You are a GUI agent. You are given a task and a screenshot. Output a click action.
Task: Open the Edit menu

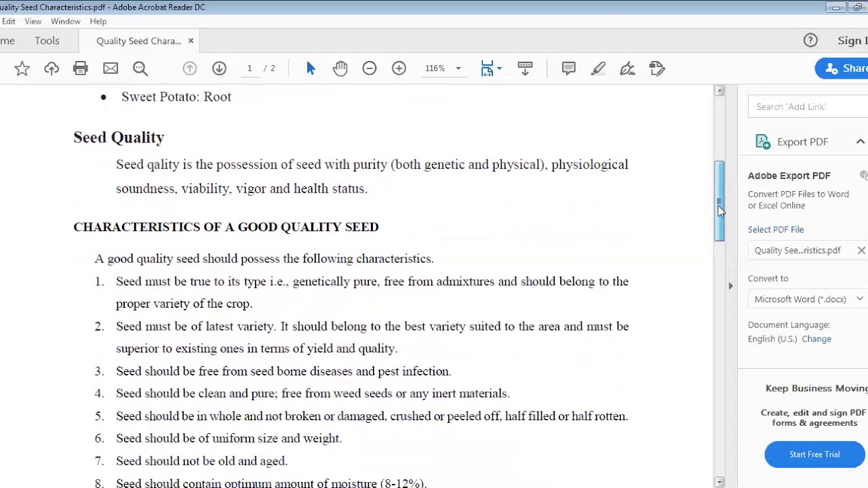click(x=8, y=21)
